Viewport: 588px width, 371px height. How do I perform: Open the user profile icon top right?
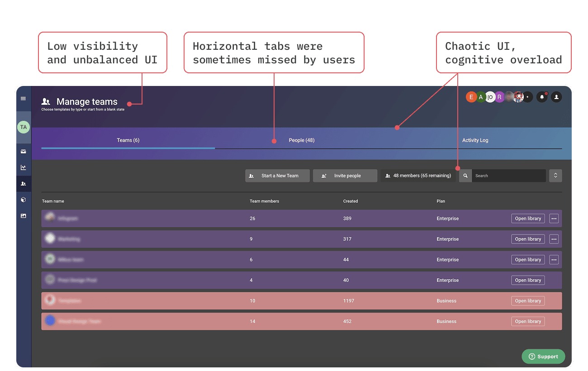(x=557, y=97)
